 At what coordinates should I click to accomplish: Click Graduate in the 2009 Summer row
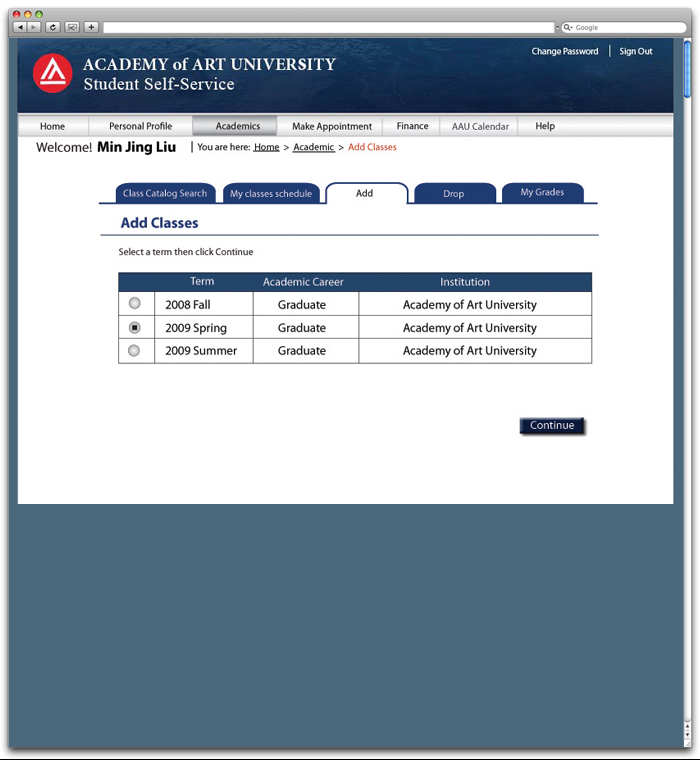[x=302, y=350]
